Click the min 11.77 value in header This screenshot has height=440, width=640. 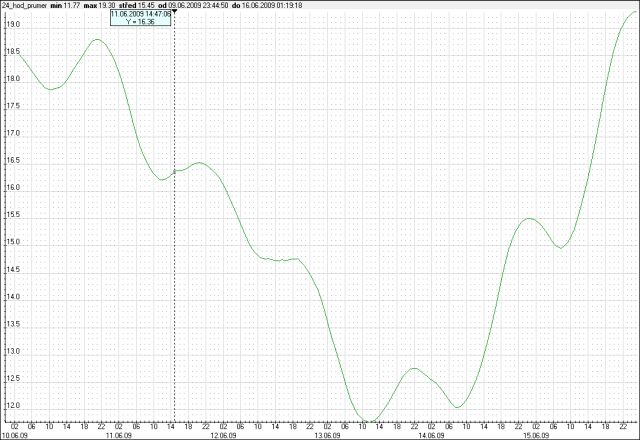pyautogui.click(x=64, y=5)
